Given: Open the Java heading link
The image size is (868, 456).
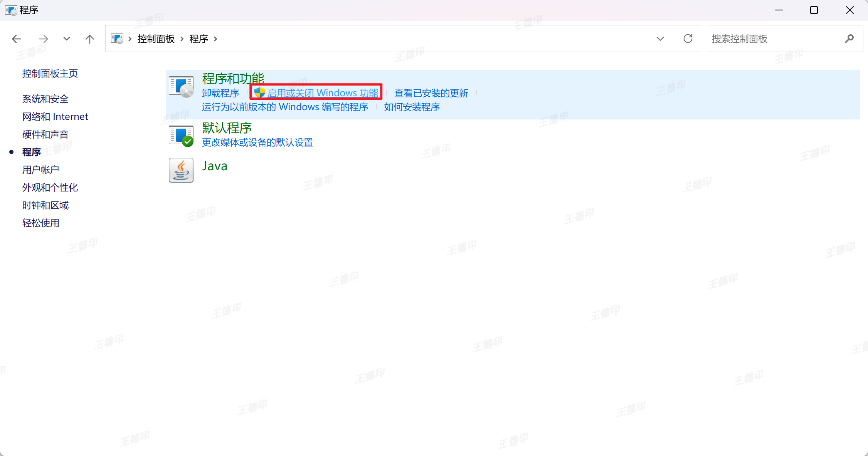Looking at the screenshot, I should (x=215, y=166).
